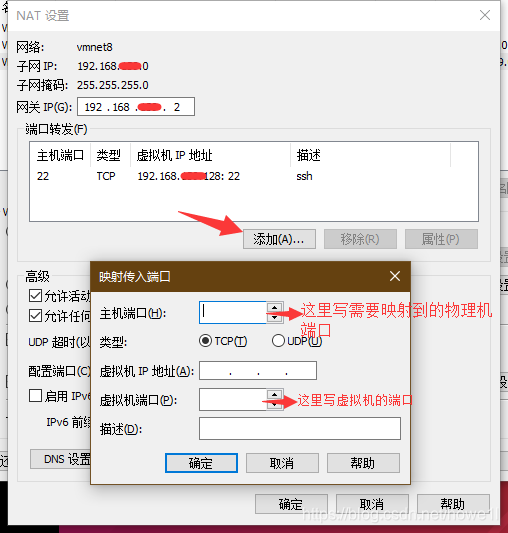Open 帮助 in the port mapping dialog
Image resolution: width=508 pixels, height=533 pixels.
click(x=363, y=463)
